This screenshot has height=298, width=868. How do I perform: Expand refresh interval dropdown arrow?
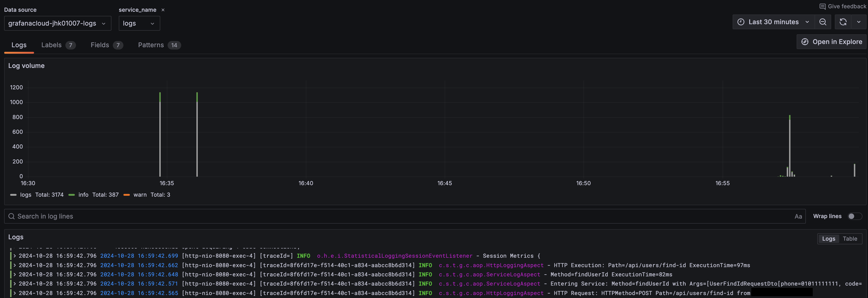tap(859, 22)
